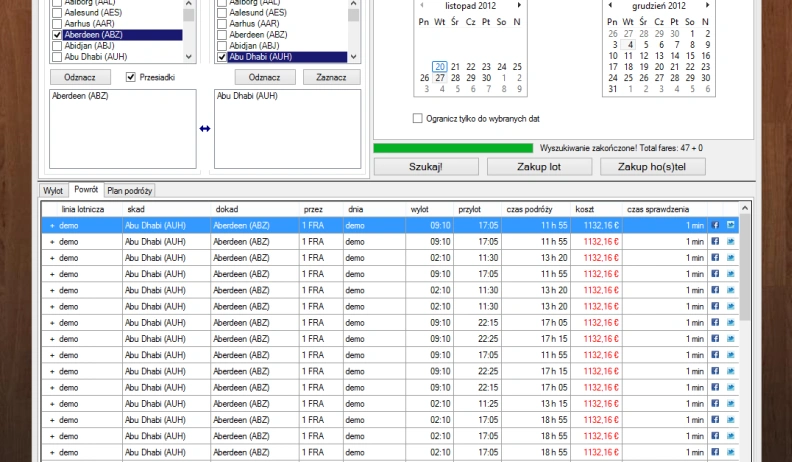This screenshot has height=462, width=792.
Task: Toggle the Przesiadki checkbox
Action: pyautogui.click(x=131, y=77)
